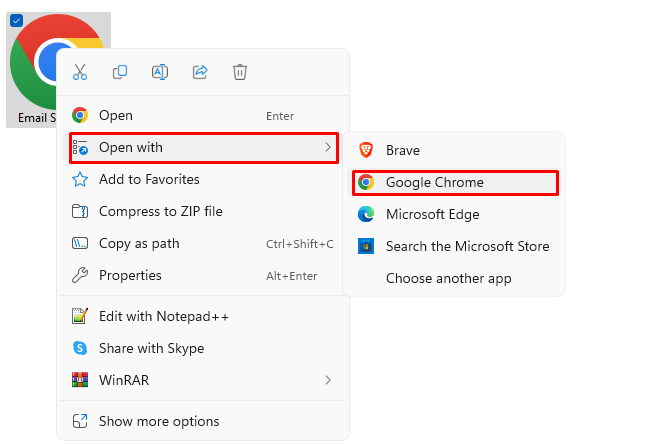Click the Email file name label
This screenshot has height=444, width=671.
click(37, 118)
